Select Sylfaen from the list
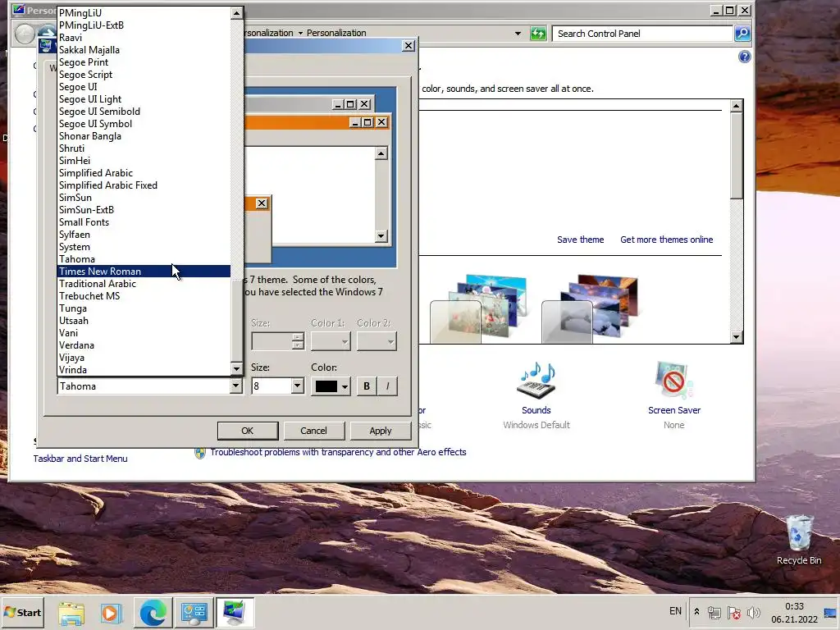840x630 pixels. 144,235
